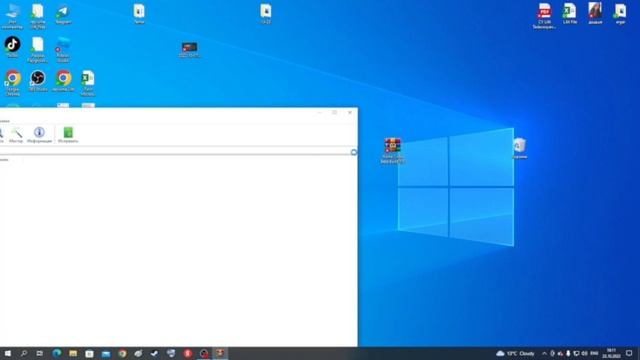The width and height of the screenshot is (640, 360).
Task: Open Steam from the taskbar
Action: [155, 353]
